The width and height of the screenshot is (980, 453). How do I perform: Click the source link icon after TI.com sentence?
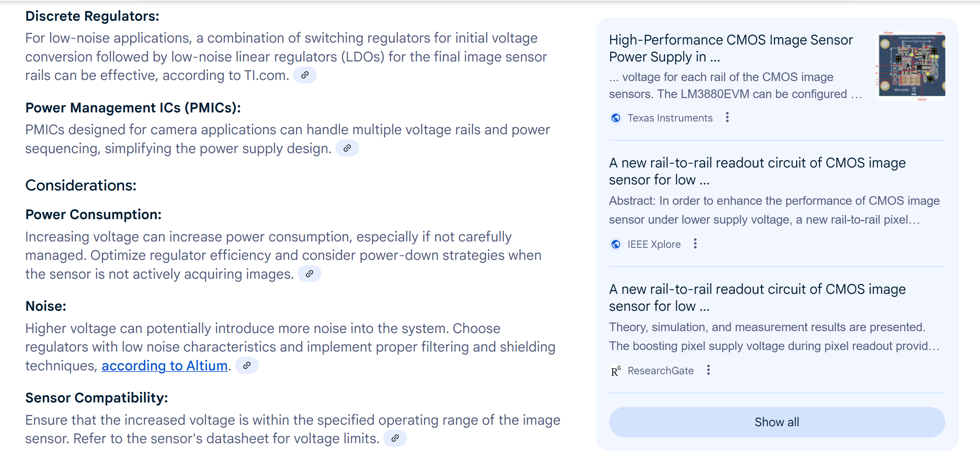pyautogui.click(x=305, y=75)
